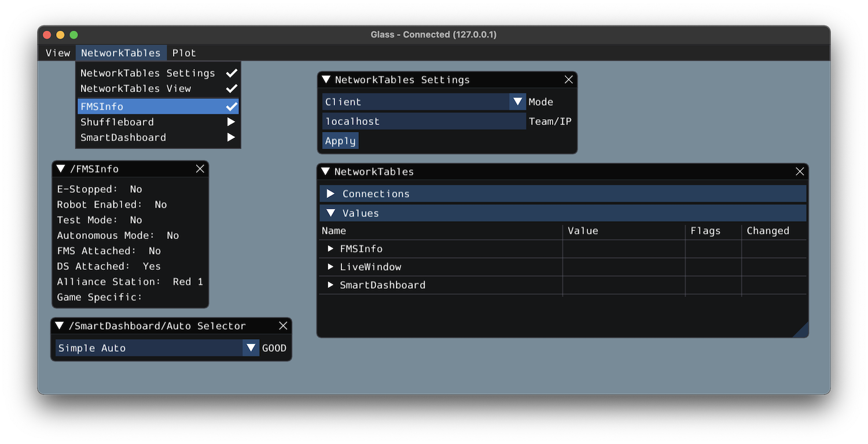The height and width of the screenshot is (444, 868).
Task: Open the Shuffleboard submenu
Action: (x=157, y=122)
